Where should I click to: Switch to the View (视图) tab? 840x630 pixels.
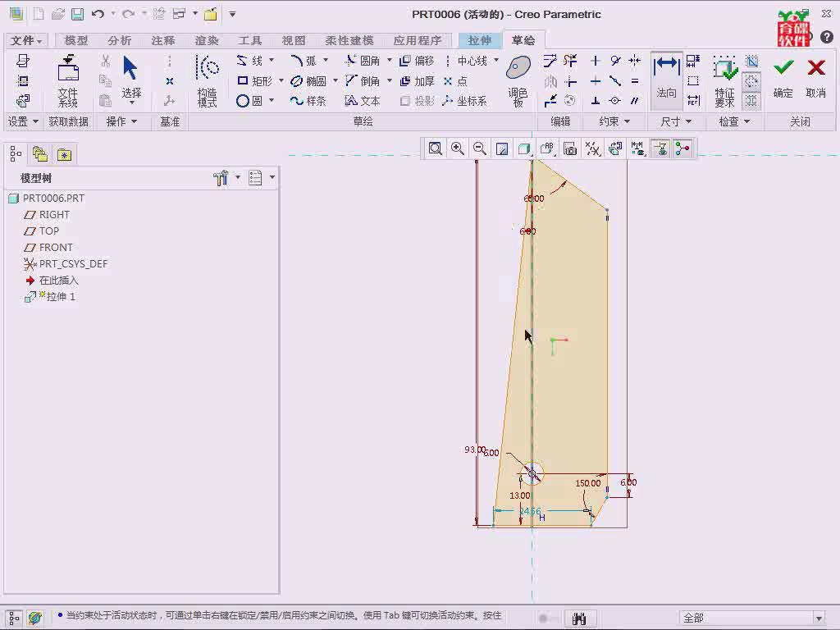pos(294,40)
